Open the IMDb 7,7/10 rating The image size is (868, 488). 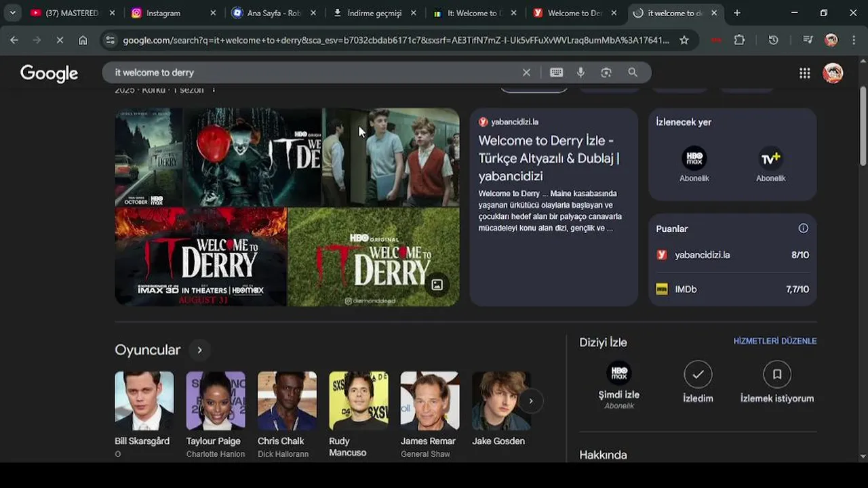732,289
